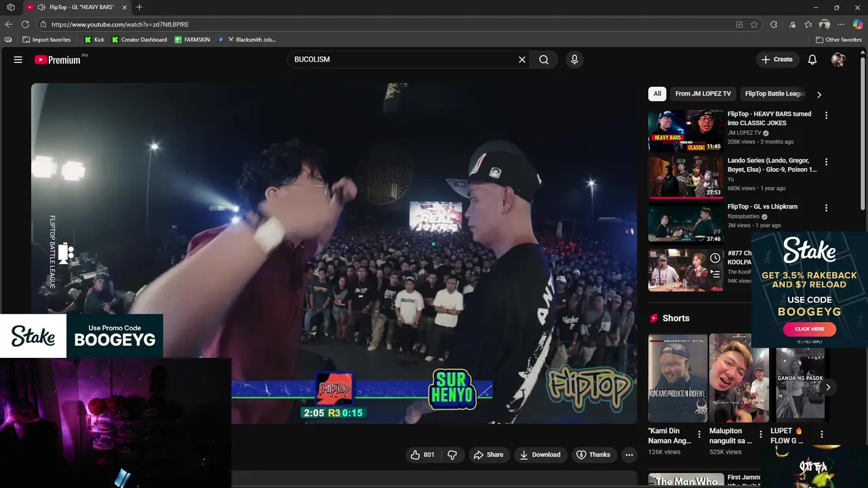Open options for HEAVY BARS CLASSIC JOKES video
The image size is (868, 488).
(x=826, y=115)
